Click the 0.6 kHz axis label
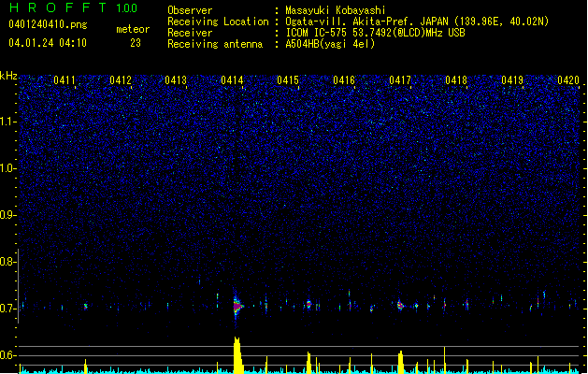The height and width of the screenshot is (374, 588). pos(7,355)
